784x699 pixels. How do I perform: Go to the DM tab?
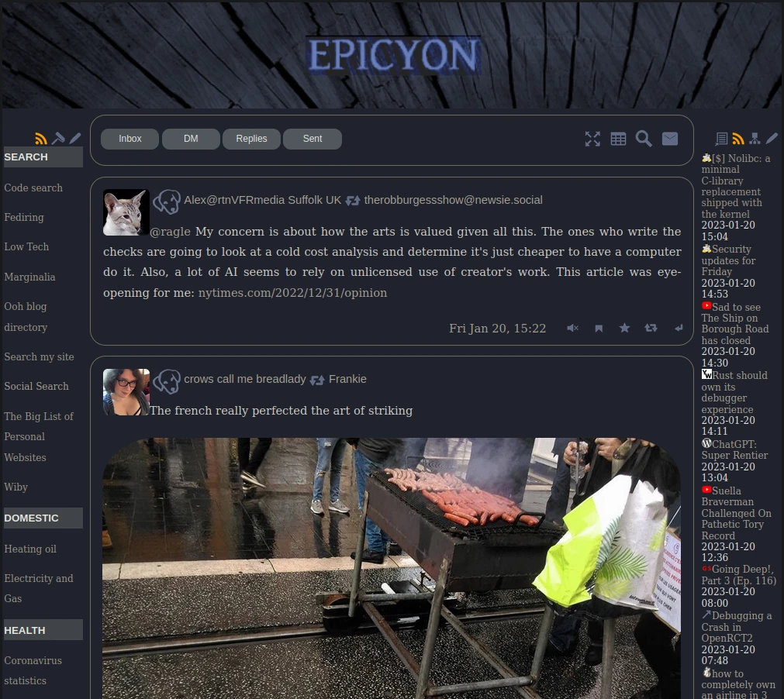[x=191, y=139]
